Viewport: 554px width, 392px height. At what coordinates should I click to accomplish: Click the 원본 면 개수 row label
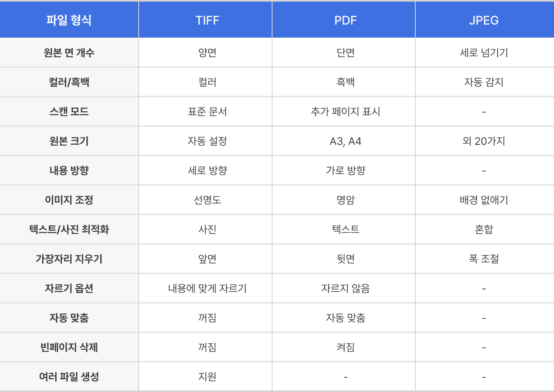(x=69, y=53)
